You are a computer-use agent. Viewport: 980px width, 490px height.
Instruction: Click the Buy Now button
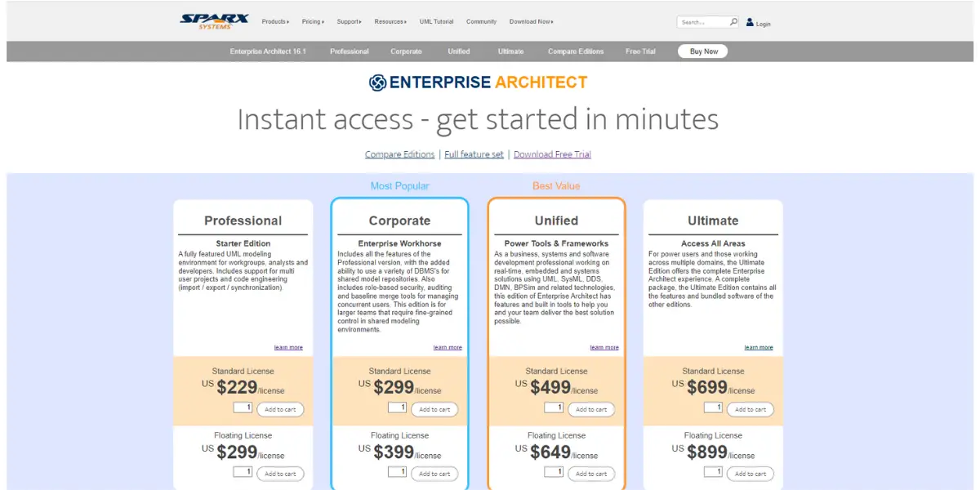point(703,51)
